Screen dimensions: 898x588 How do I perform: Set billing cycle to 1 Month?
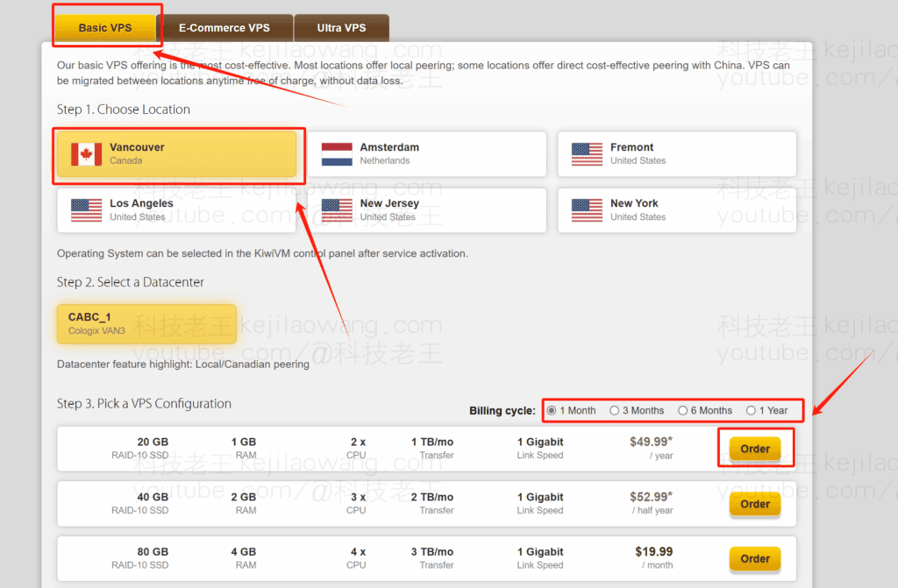(x=552, y=410)
